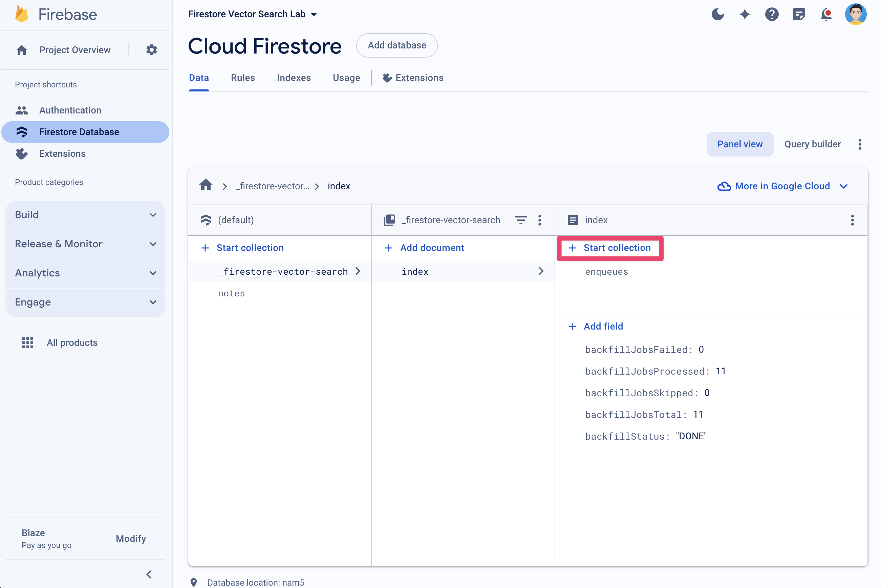Select the Rules tab
This screenshot has width=881, height=588.
coord(243,78)
